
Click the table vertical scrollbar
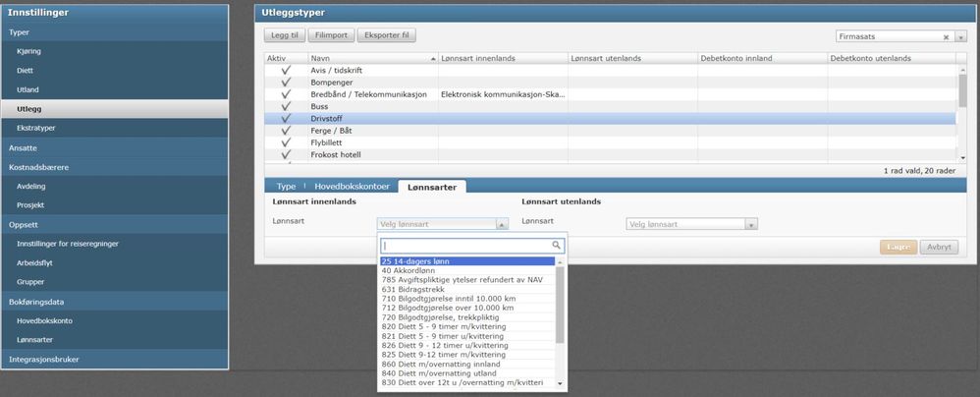pos(962,113)
